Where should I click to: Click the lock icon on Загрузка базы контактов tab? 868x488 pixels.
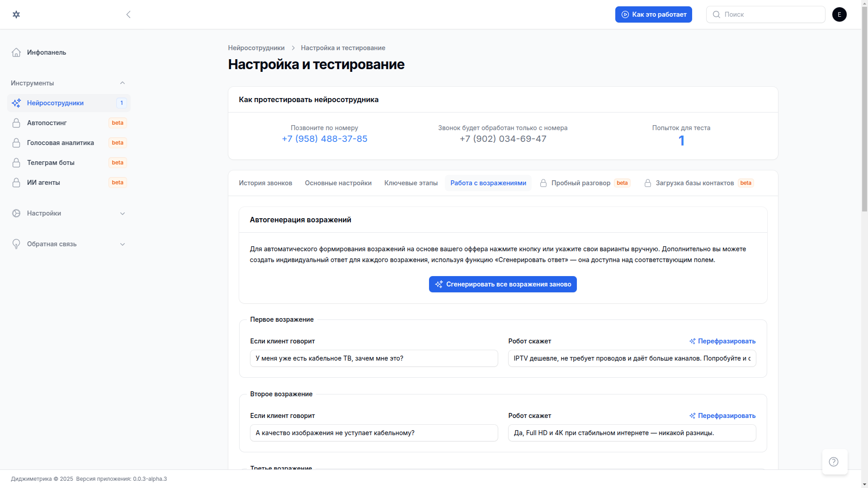coord(648,183)
